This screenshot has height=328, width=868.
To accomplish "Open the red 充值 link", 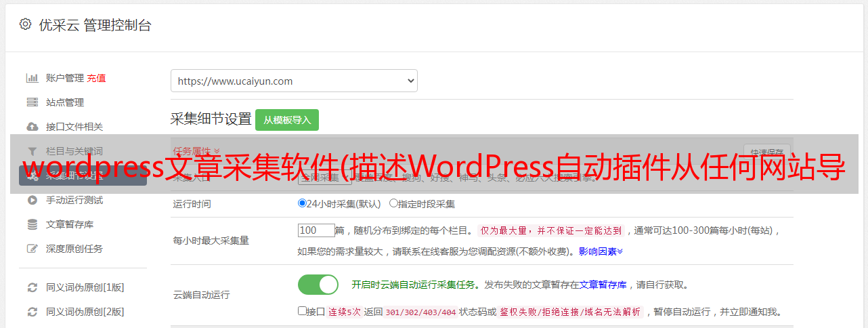I will coord(96,78).
